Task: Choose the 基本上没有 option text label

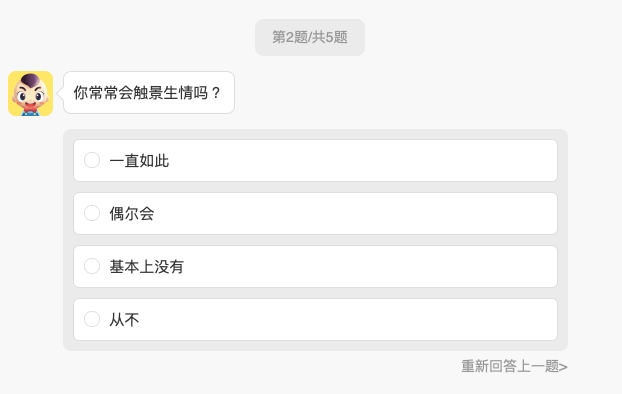Action: point(147,267)
